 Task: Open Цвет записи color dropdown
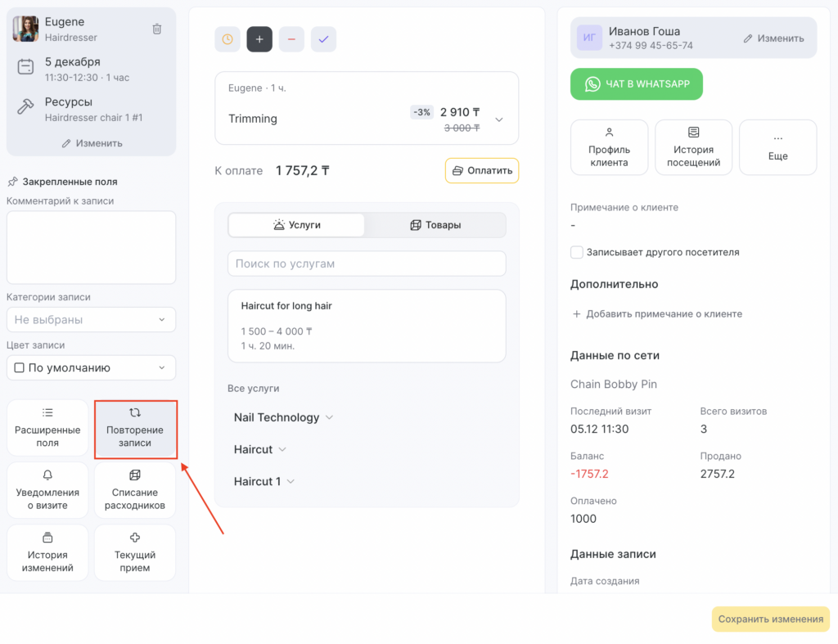coord(91,368)
